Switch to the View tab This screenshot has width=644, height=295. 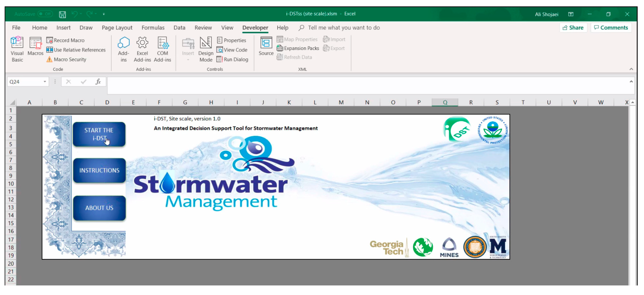pyautogui.click(x=227, y=27)
